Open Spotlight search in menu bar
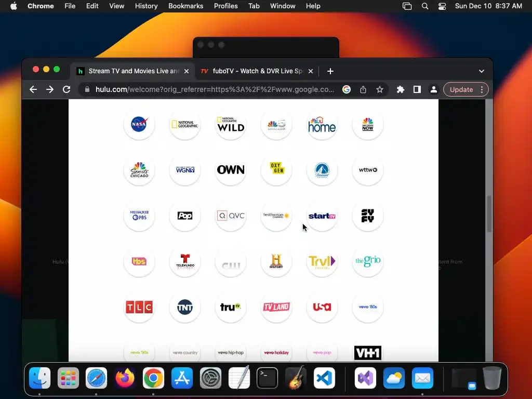 click(425, 6)
